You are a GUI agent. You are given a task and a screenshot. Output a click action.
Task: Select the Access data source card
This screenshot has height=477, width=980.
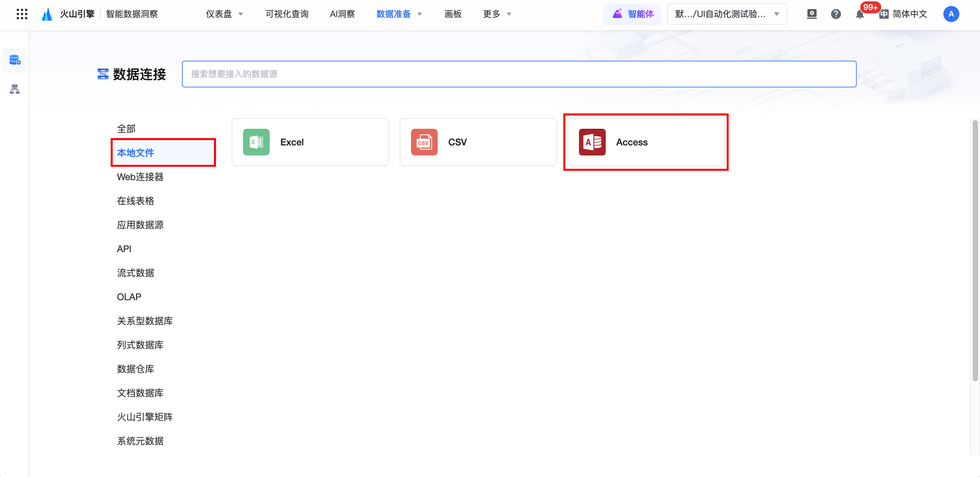646,142
